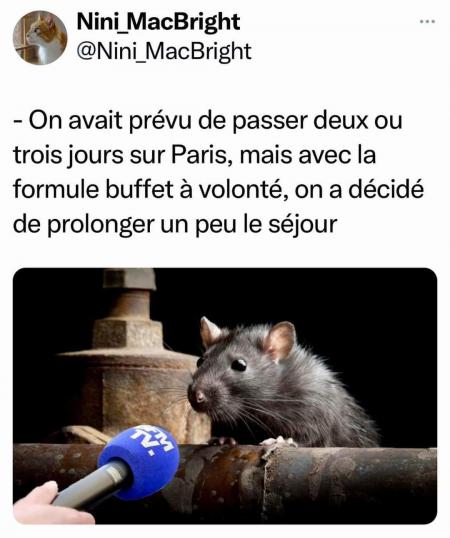Click the rat's pink nose
This screenshot has width=450, height=538.
click(199, 397)
